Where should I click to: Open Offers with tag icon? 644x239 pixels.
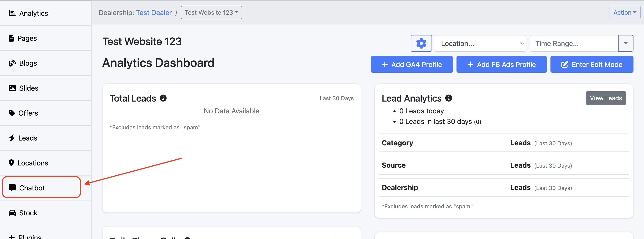(28, 113)
